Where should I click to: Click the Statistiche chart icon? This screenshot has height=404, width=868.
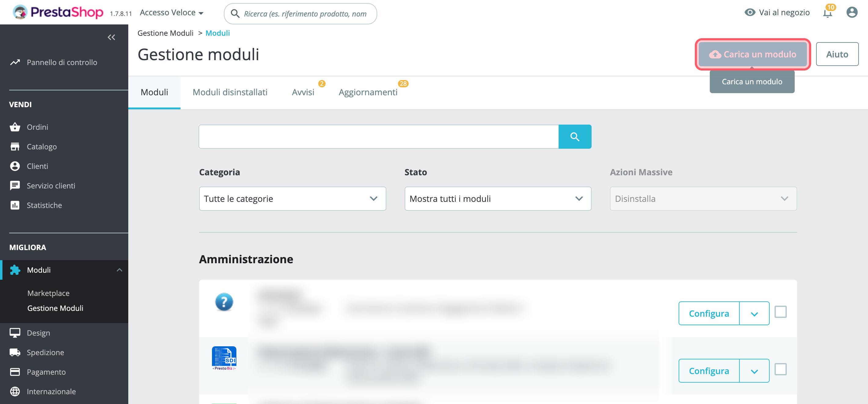[x=15, y=205]
